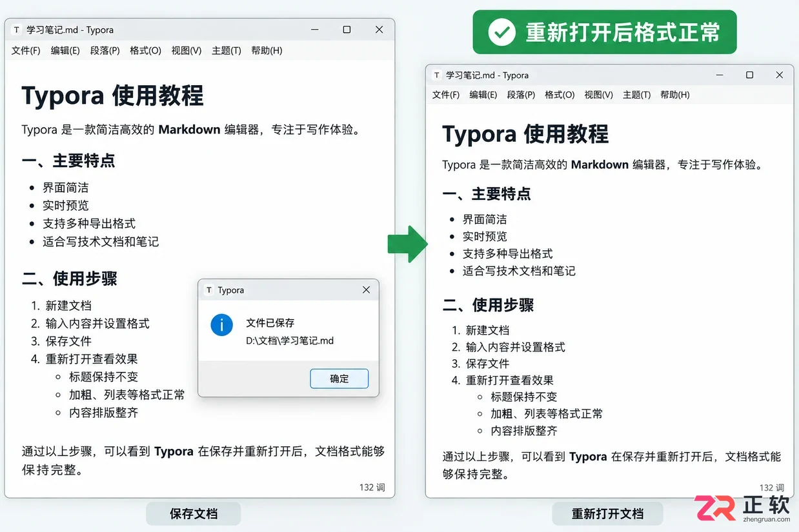This screenshot has height=532, width=799.
Task: Minimize the left Typora window
Action: pos(315,30)
